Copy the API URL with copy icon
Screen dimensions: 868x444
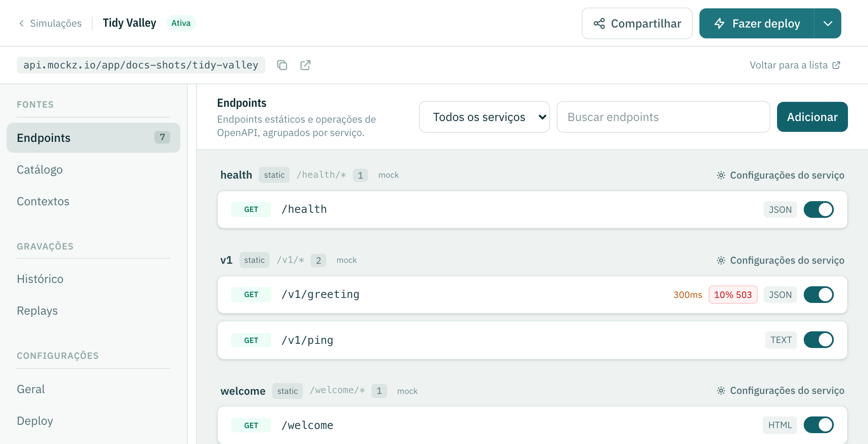pos(282,65)
